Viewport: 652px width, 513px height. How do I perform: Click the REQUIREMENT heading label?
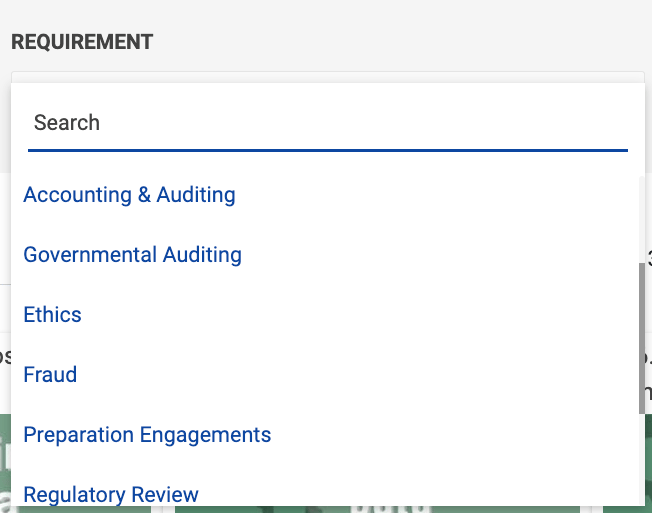82,42
